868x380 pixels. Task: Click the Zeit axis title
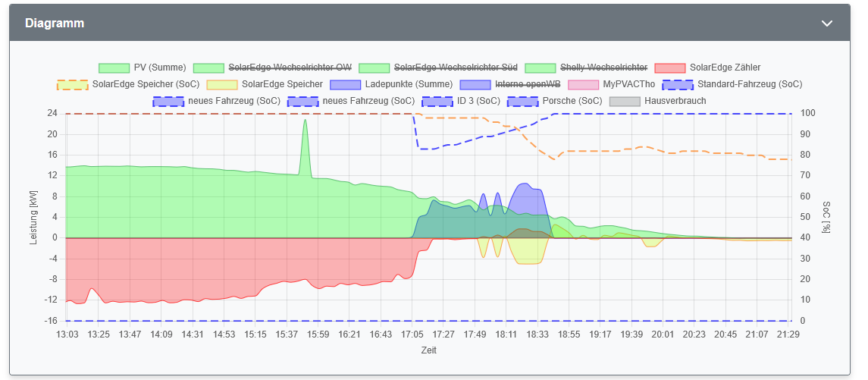[428, 350]
